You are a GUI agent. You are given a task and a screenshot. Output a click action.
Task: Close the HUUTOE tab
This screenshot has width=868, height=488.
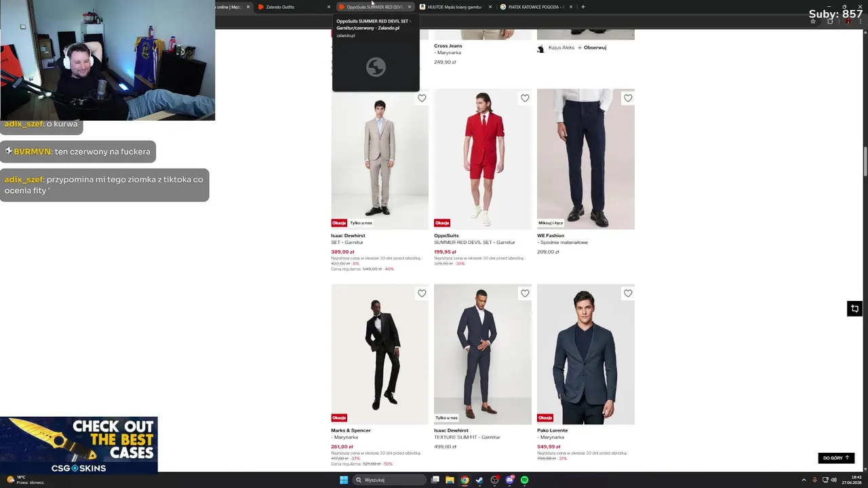[490, 7]
